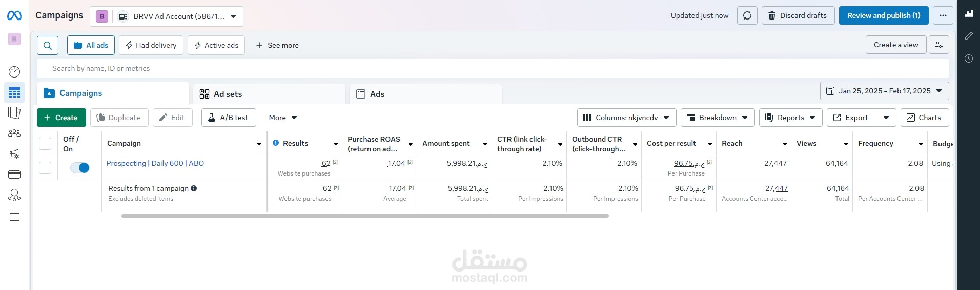Image resolution: width=980 pixels, height=290 pixels.
Task: Click info icon next to Results from 1 campaign
Action: click(x=194, y=188)
